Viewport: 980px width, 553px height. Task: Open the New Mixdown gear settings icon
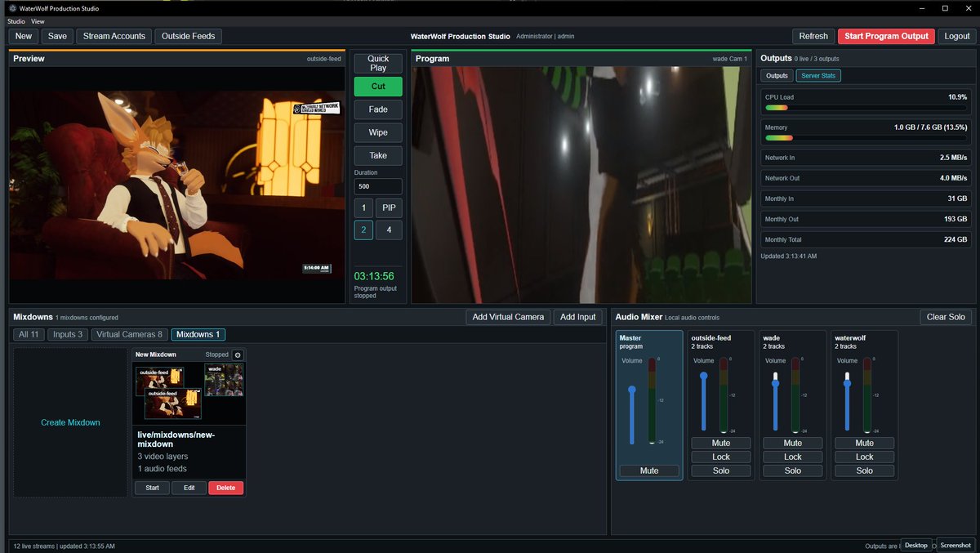coord(238,355)
